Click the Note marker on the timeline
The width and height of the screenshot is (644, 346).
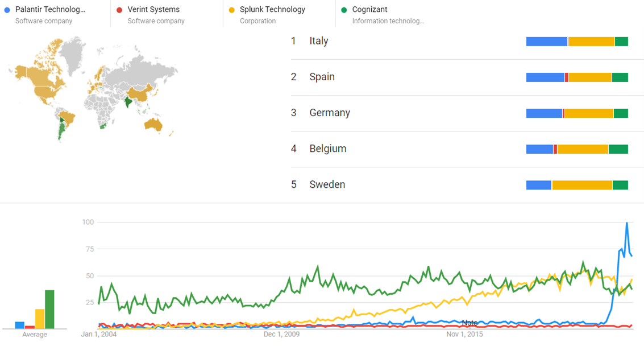(x=470, y=323)
